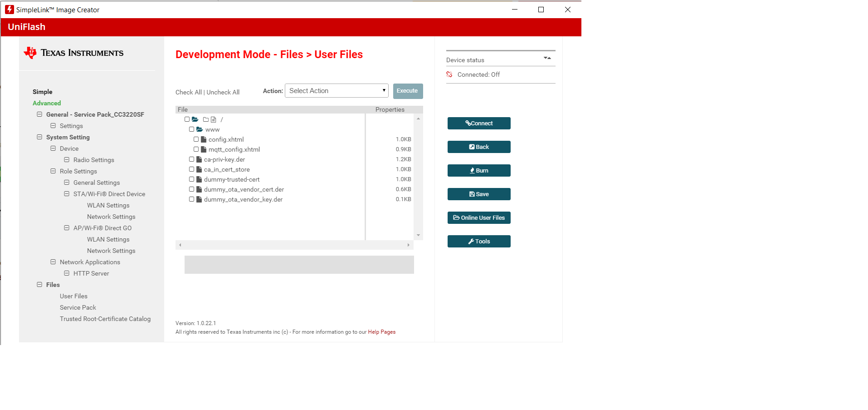Open the Help Pages link
The image size is (868, 410).
(382, 332)
